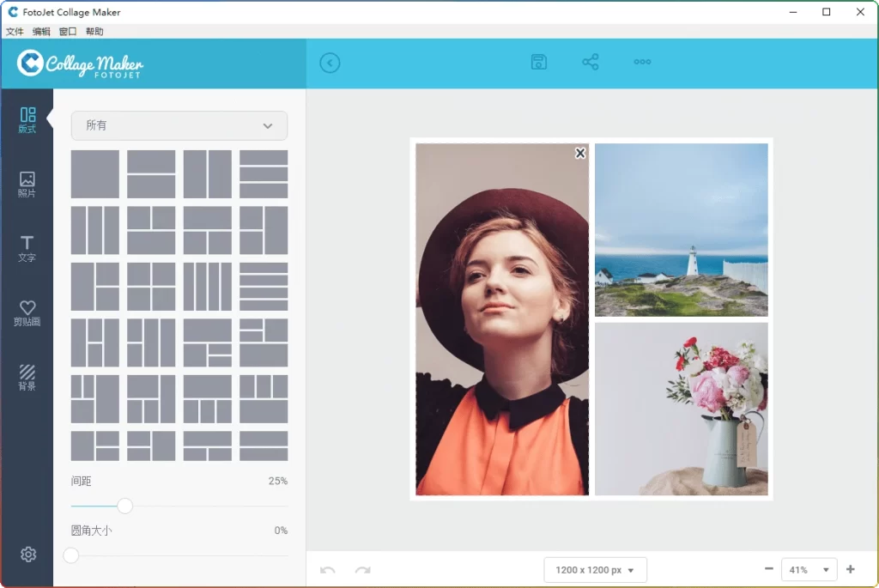The width and height of the screenshot is (879, 588).
Task: Open the more options ellipsis icon
Action: 642,62
